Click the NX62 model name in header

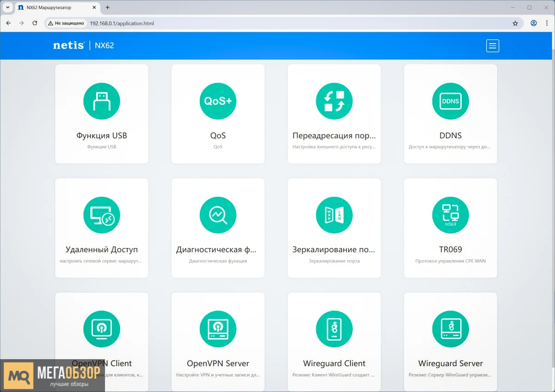click(x=104, y=45)
